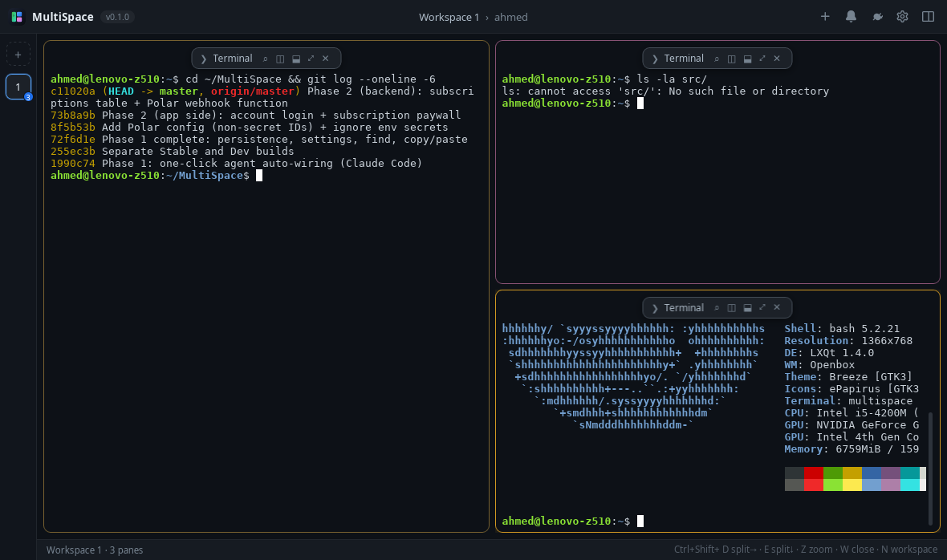Click commit hash c11020a
Screen dimensions: 947x560
click(73, 91)
